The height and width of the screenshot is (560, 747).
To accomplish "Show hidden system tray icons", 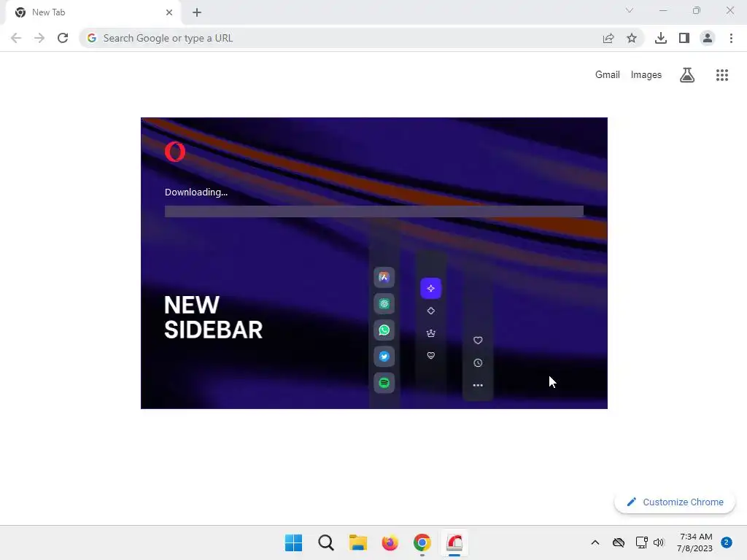I will click(595, 542).
